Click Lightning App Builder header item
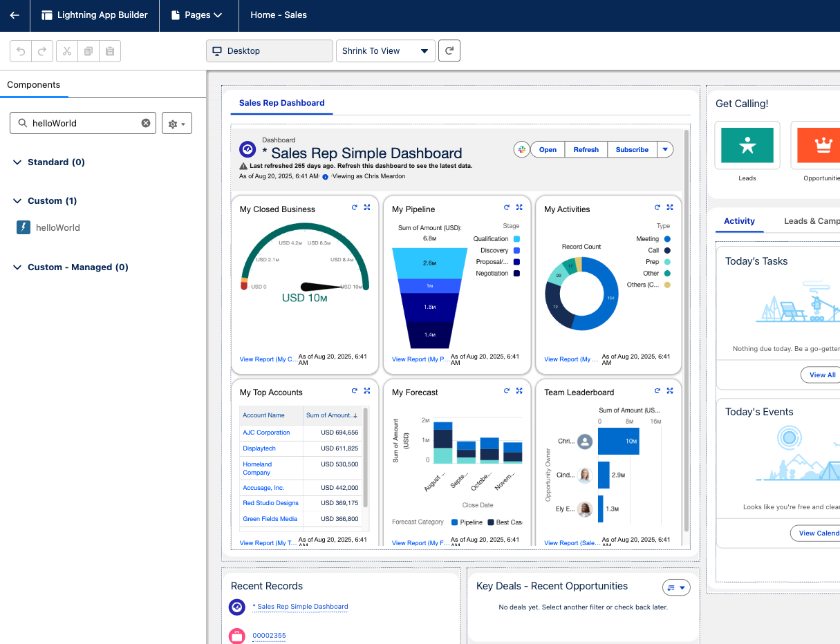 (94, 15)
